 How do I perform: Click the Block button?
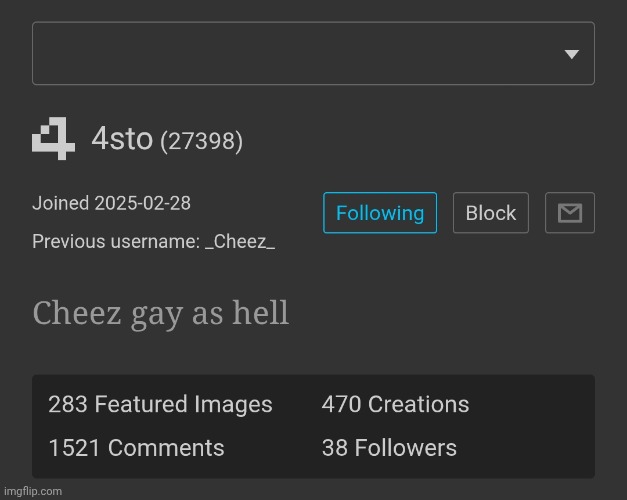click(491, 213)
